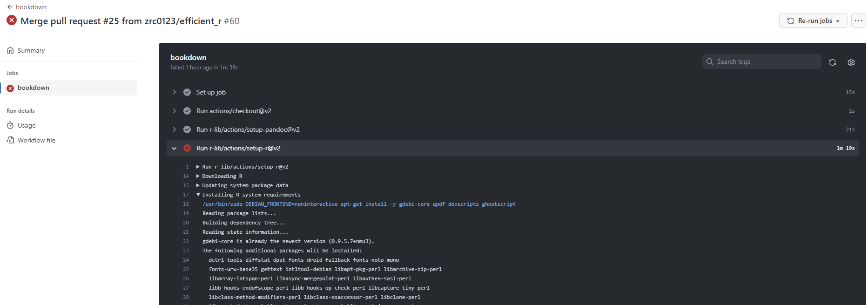Open the three-dots more options menu
The image size is (868, 305).
[x=859, y=20]
